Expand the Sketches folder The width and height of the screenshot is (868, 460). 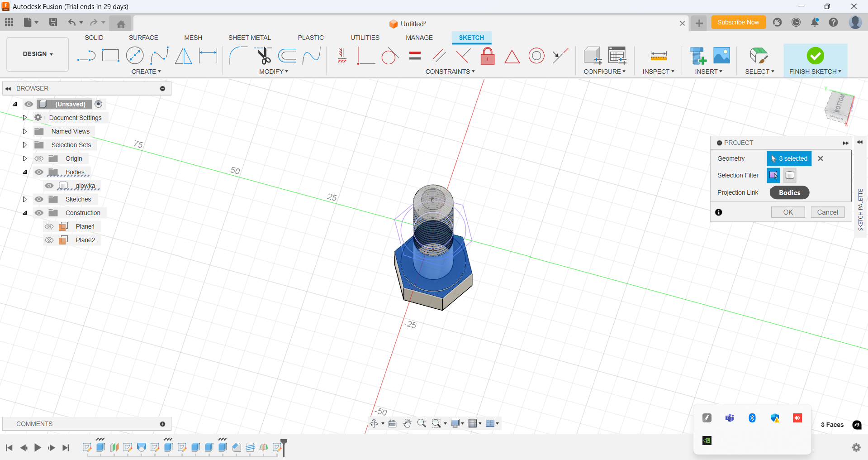click(25, 199)
